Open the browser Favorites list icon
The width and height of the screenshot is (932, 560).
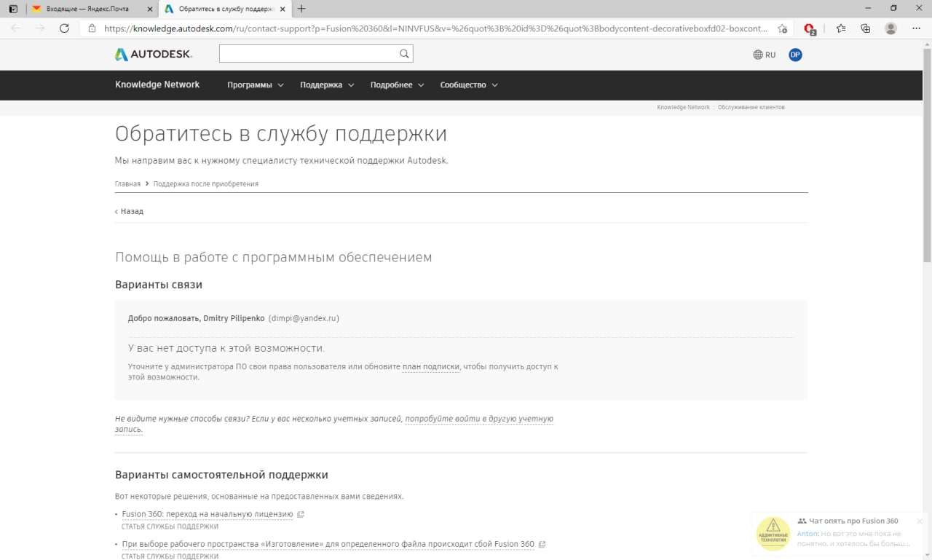841,28
